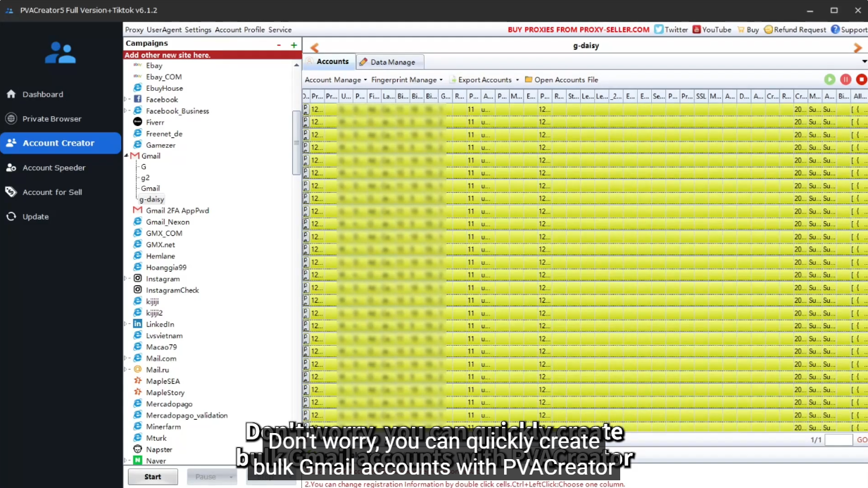Viewport: 868px width, 488px height.
Task: Open the Service menu
Action: click(279, 30)
